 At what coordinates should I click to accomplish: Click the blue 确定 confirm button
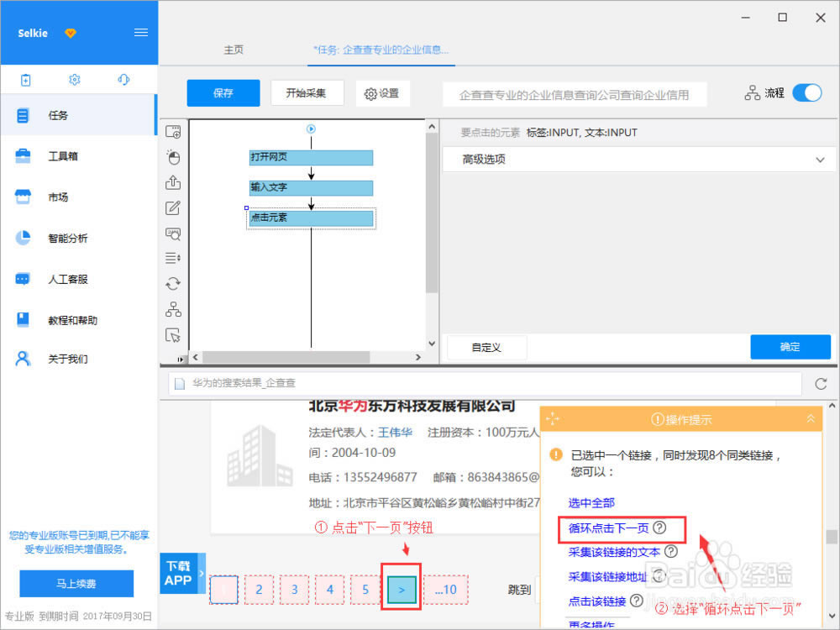click(x=790, y=347)
